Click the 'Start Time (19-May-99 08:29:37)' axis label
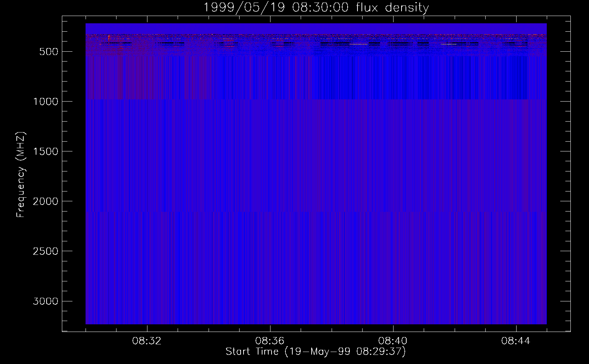Image resolution: width=589 pixels, height=364 pixels. click(316, 352)
